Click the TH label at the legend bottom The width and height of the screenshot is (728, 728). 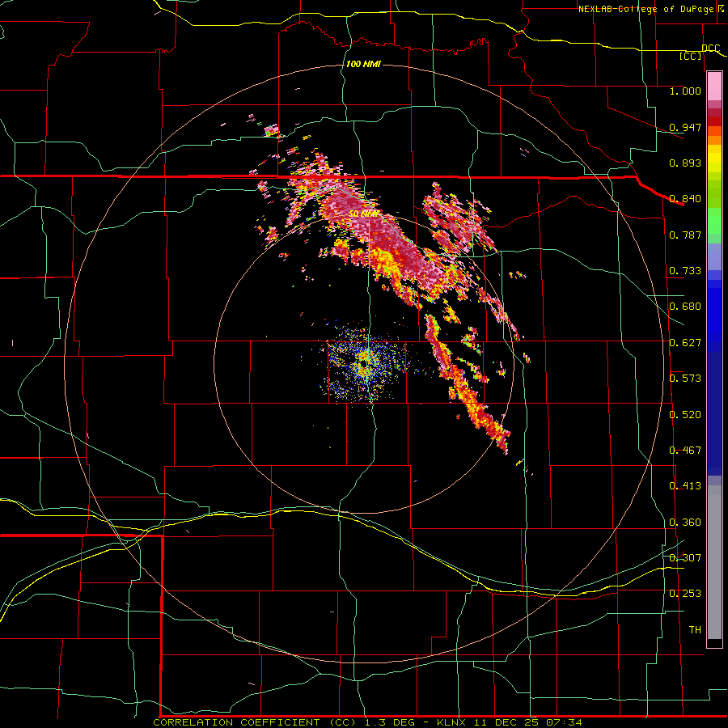[x=695, y=629]
